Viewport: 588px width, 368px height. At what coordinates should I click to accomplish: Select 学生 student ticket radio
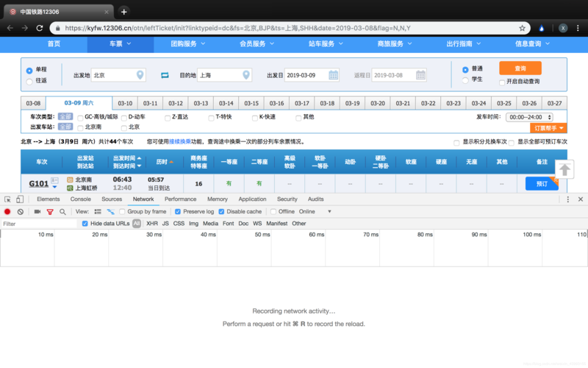point(465,80)
